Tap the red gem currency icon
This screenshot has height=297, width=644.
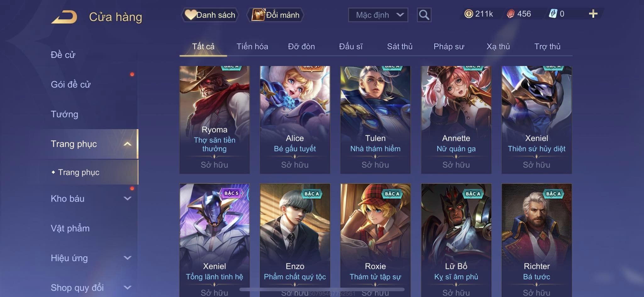pyautogui.click(x=511, y=14)
